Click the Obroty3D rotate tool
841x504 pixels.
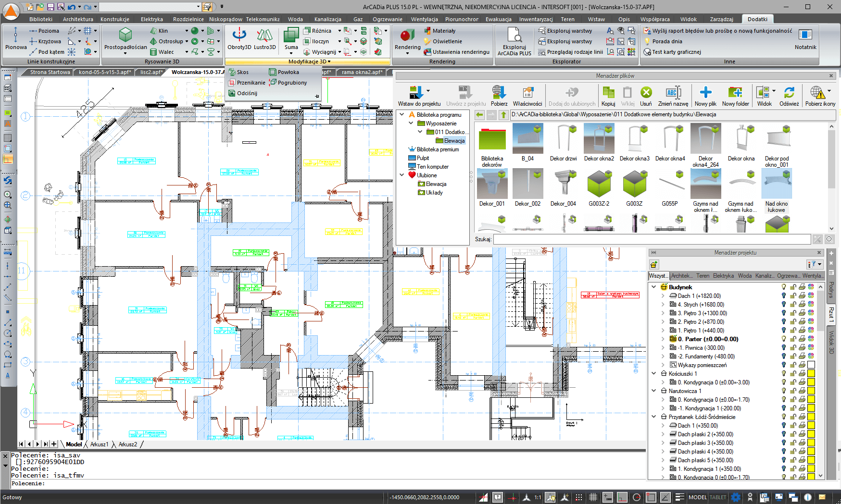click(x=239, y=39)
